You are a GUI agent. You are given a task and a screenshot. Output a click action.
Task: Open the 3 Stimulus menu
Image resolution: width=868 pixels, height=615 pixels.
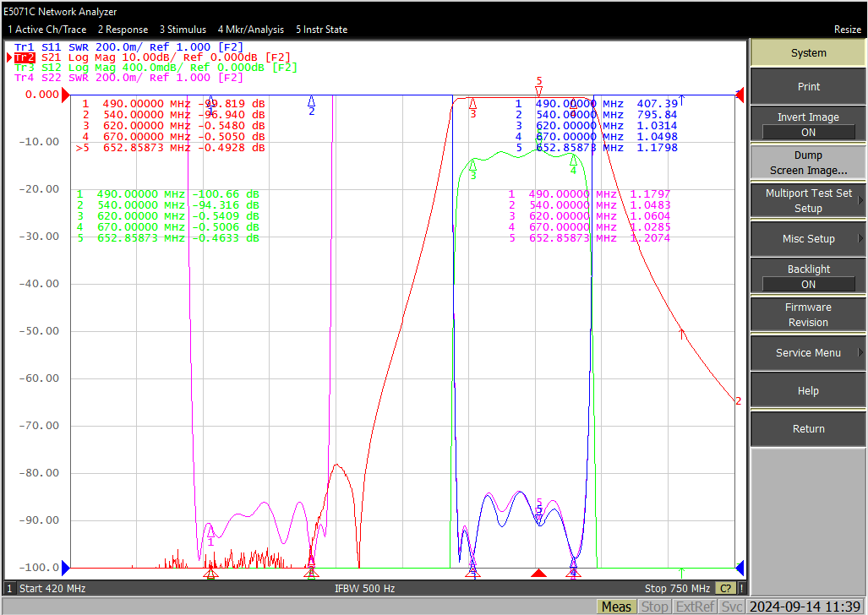point(183,30)
